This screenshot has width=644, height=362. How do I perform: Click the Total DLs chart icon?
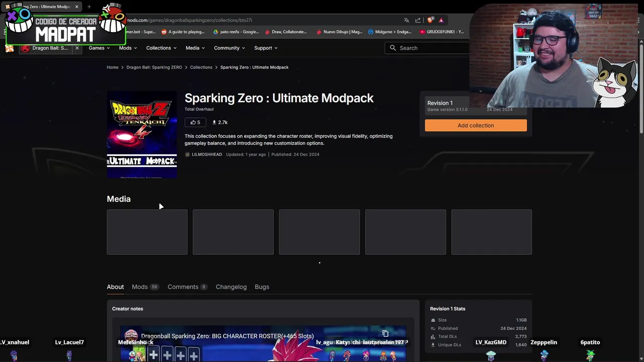pyautogui.click(x=433, y=336)
